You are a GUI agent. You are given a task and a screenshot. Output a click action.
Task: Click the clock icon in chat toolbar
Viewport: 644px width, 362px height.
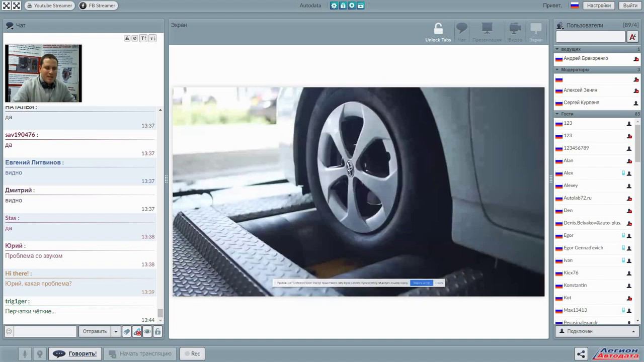(x=135, y=38)
